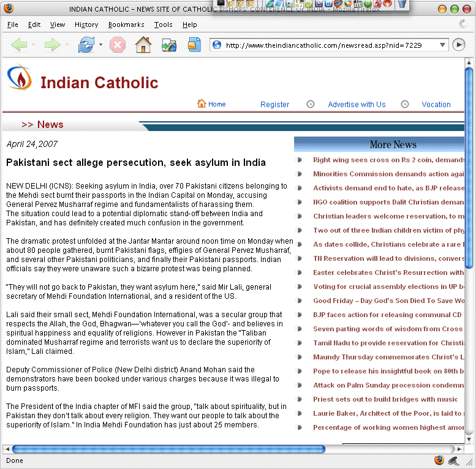Viewport: 476px width, 469px height.
Task: Open the History menu
Action: (x=86, y=24)
